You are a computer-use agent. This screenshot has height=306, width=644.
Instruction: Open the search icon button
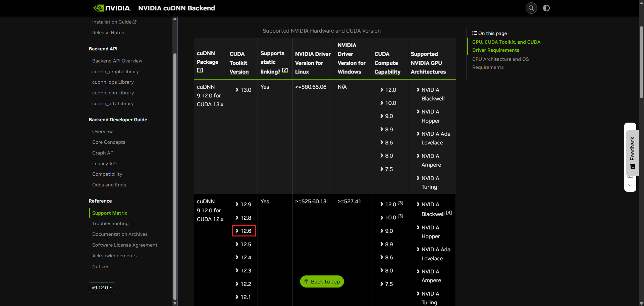[531, 8]
